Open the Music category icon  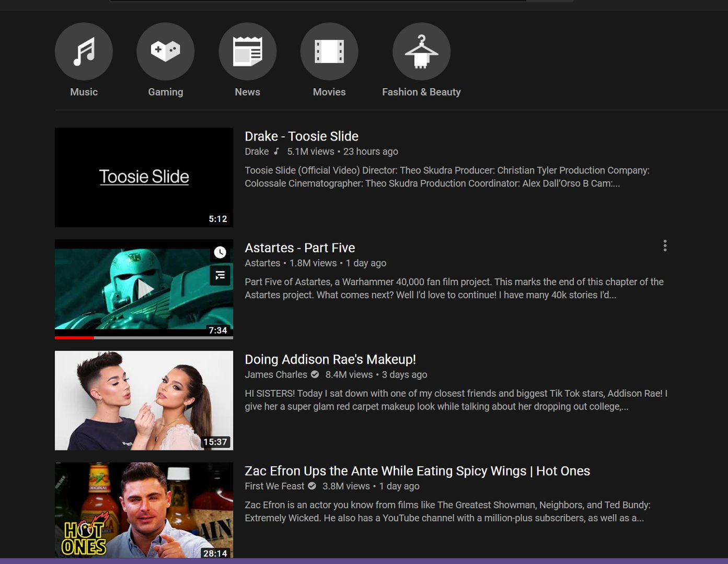pyautogui.click(x=84, y=52)
